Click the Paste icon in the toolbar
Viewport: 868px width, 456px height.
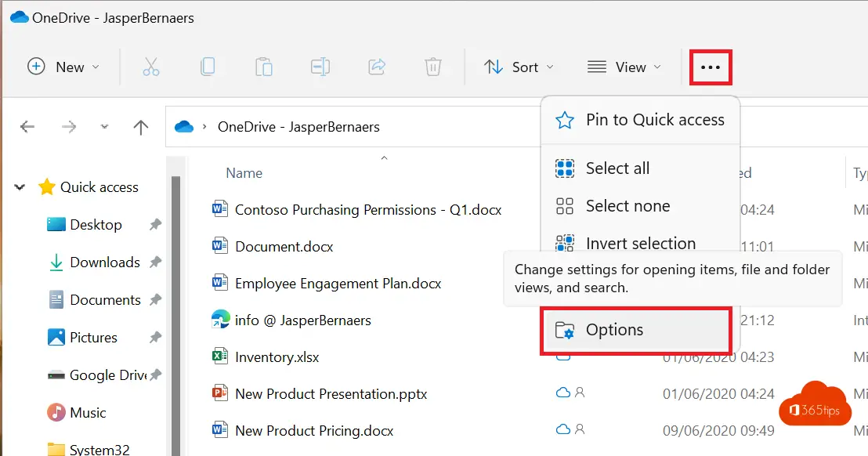tap(264, 67)
